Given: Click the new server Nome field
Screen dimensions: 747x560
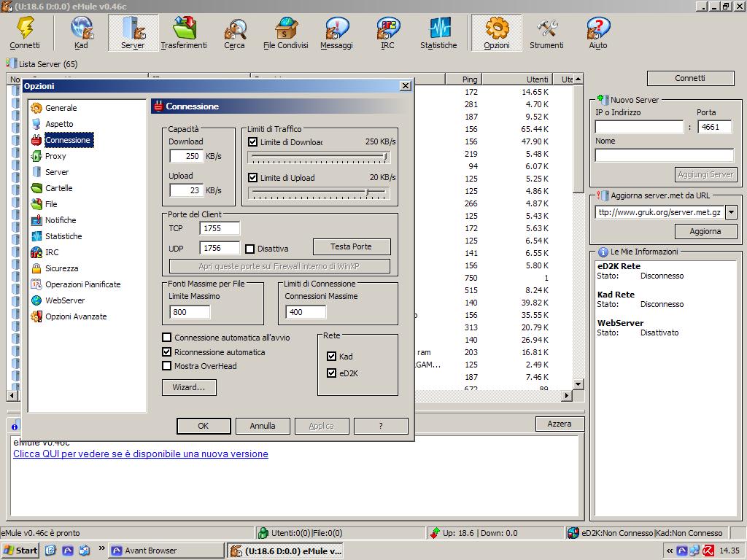Looking at the screenshot, I should [x=665, y=156].
